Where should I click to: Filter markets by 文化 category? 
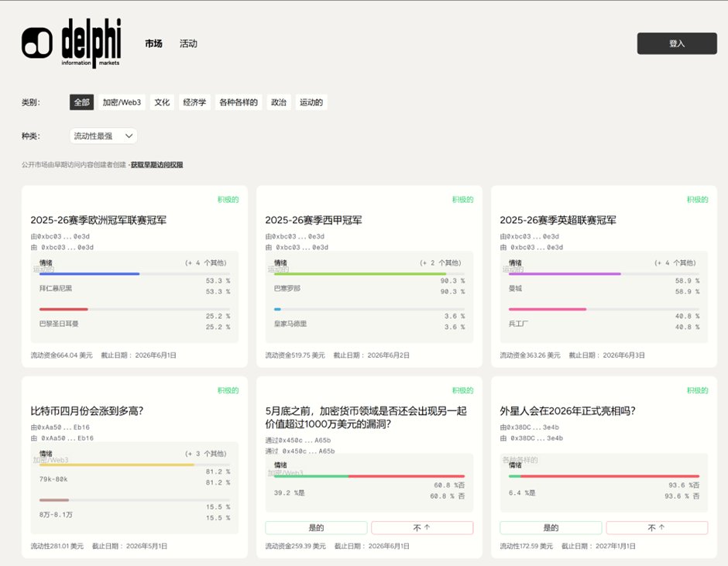162,102
